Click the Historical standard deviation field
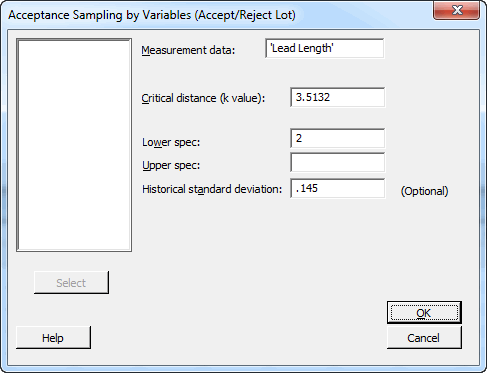The height and width of the screenshot is (373, 487). click(x=337, y=188)
